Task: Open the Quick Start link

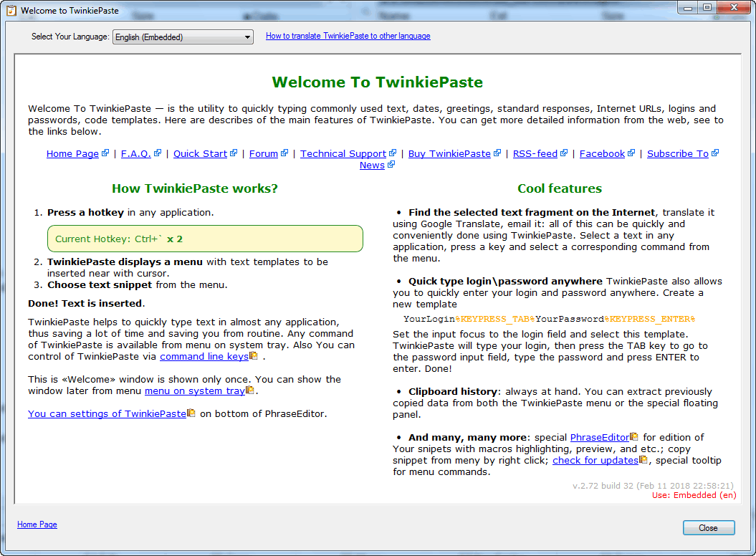Action: click(x=200, y=153)
